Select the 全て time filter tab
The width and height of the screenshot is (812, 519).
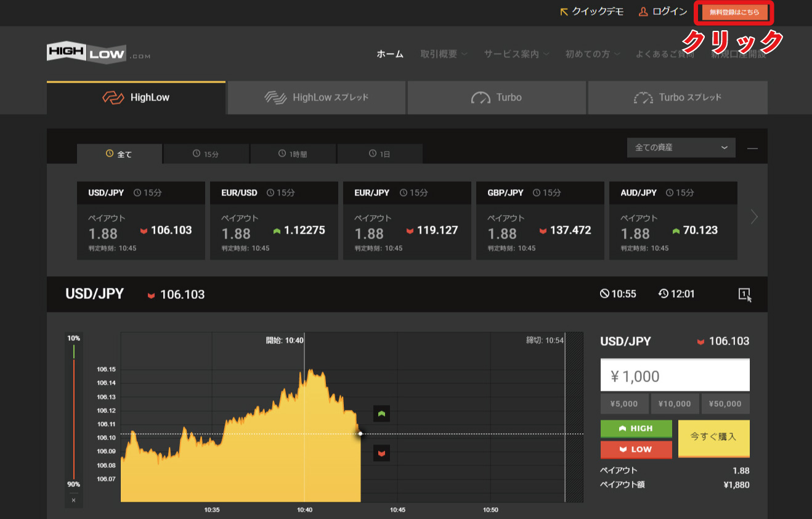[x=120, y=154]
